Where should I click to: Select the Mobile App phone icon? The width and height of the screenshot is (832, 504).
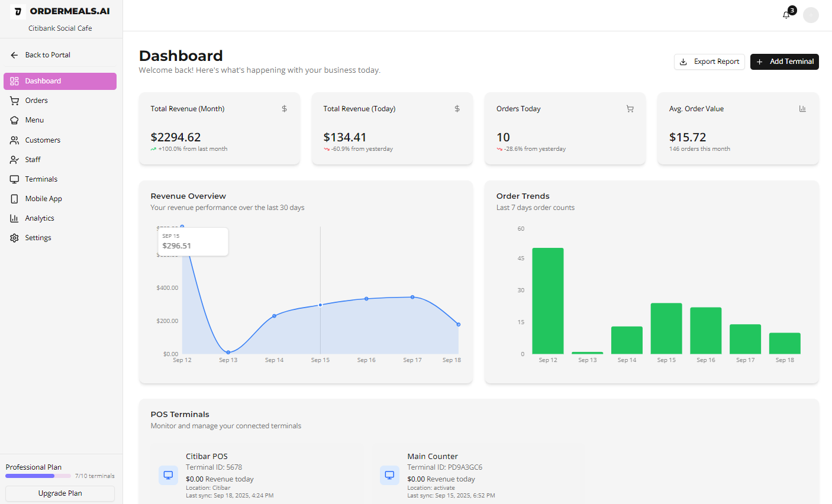[14, 198]
